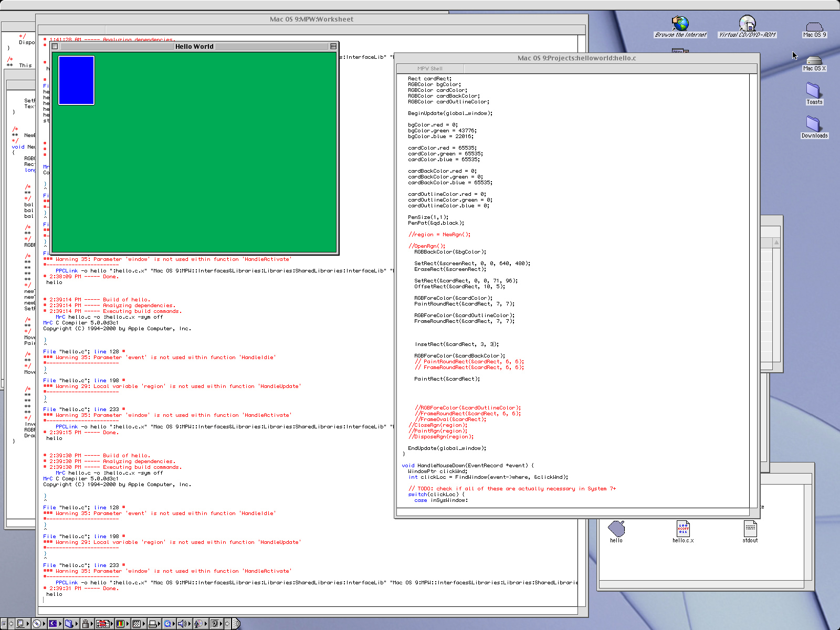
Task: Select the Mac OS X disk icon
Action: tap(814, 63)
